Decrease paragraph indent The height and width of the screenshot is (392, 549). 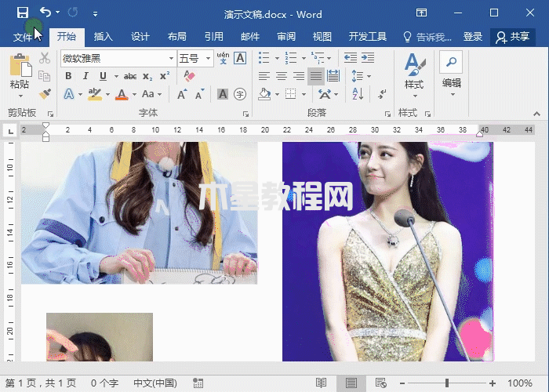click(350, 58)
